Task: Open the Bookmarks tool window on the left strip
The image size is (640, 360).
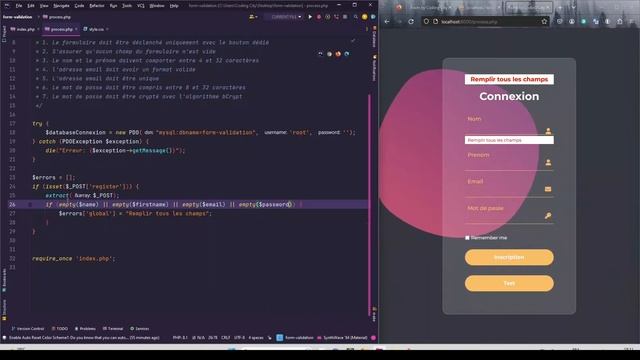Action: point(4,280)
